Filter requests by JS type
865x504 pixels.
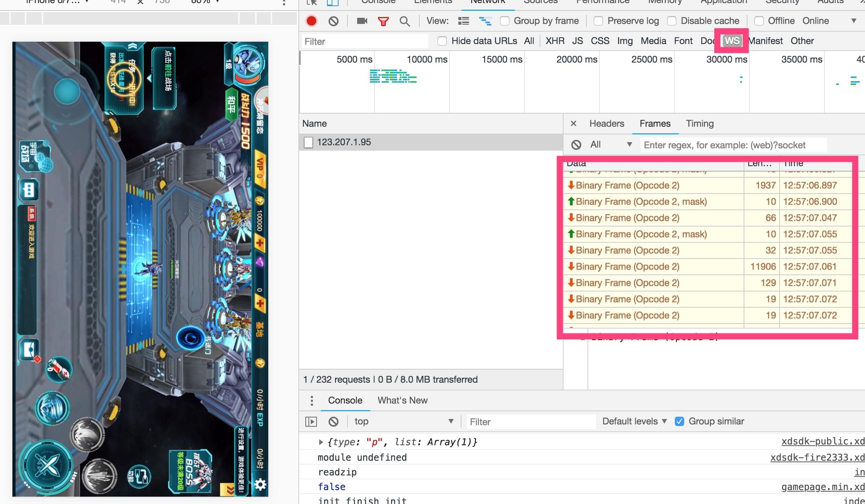pos(577,41)
